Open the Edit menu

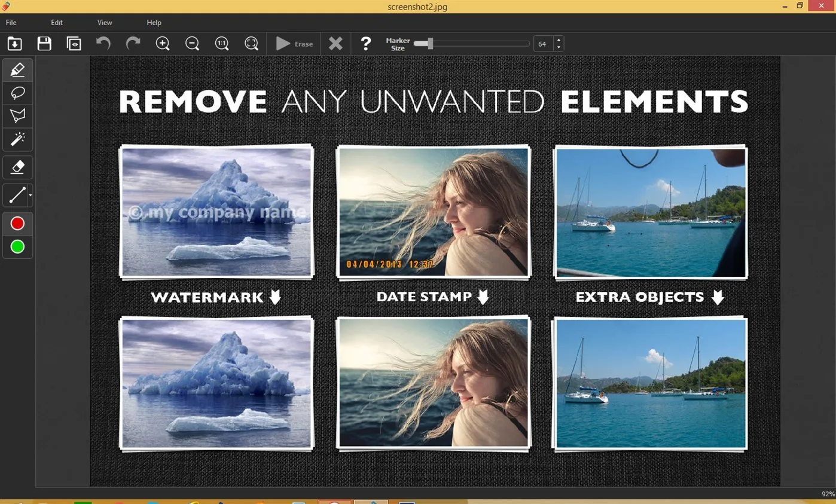57,22
